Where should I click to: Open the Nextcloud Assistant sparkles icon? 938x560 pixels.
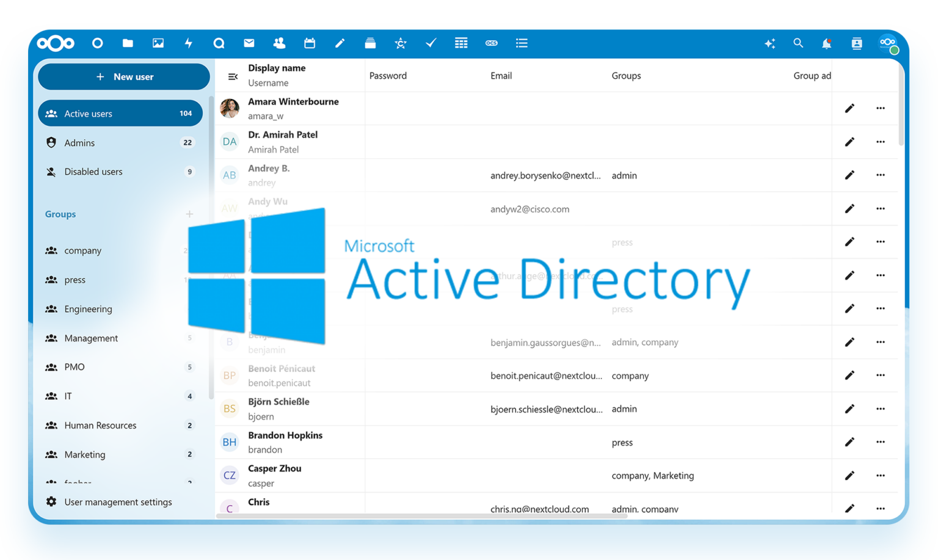point(770,43)
